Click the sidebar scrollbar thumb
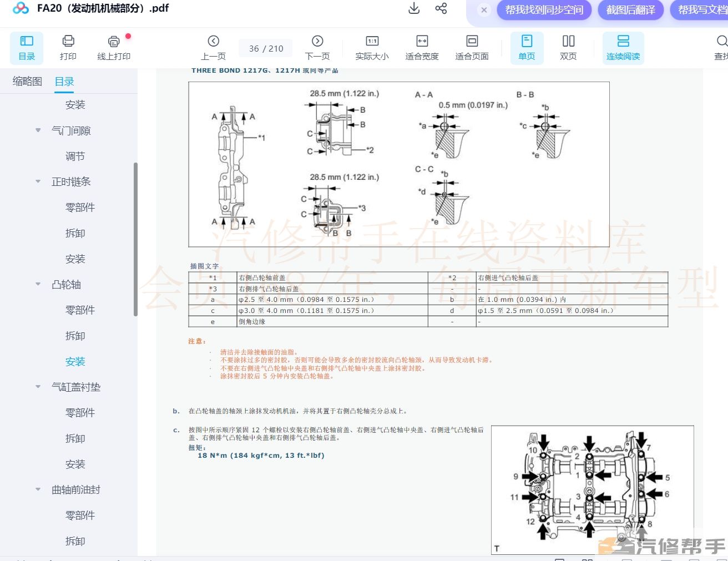728x561 pixels. pyautogui.click(x=135, y=239)
